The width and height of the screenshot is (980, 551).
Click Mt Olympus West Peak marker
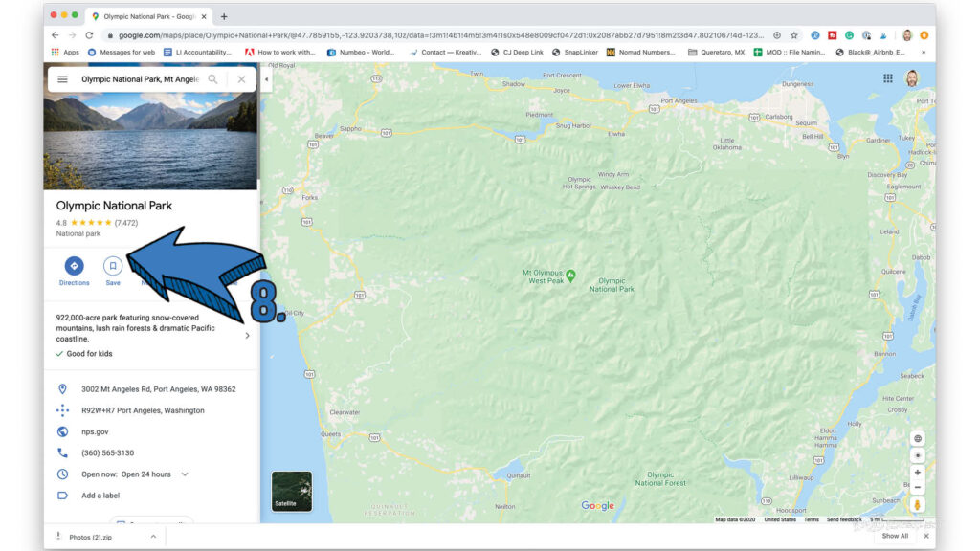point(570,275)
